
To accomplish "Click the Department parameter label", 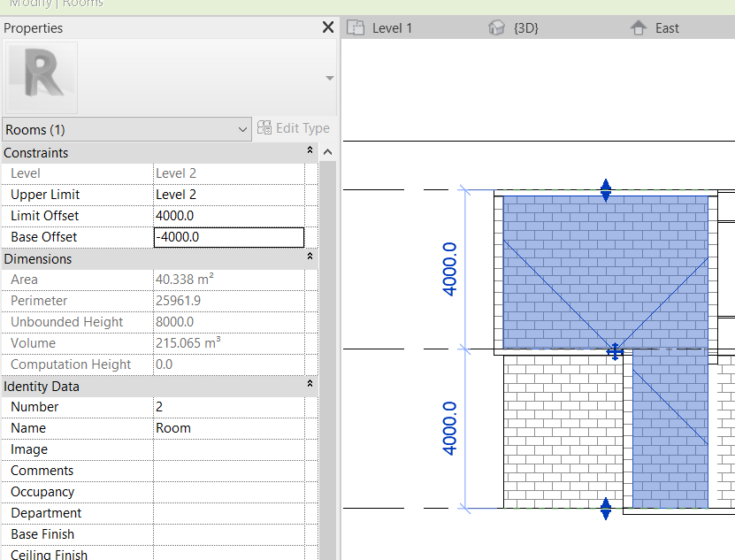I will (x=46, y=513).
